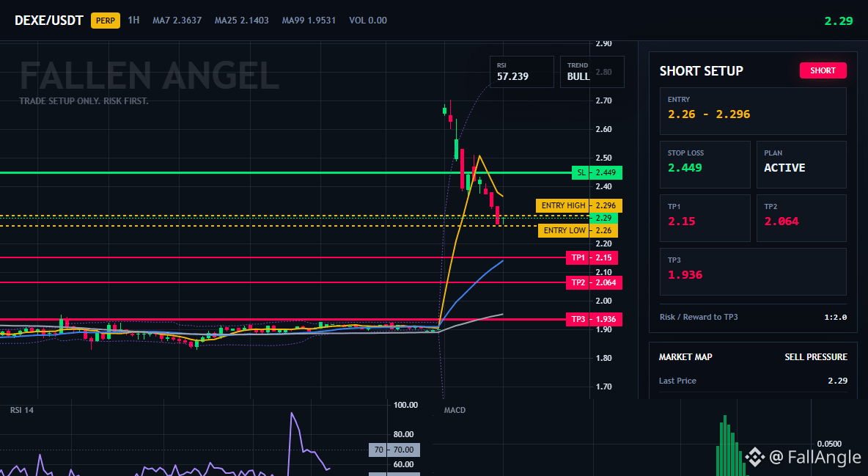Click the green SL 2.449 chart tag
The width and height of the screenshot is (868, 476).
(x=597, y=172)
